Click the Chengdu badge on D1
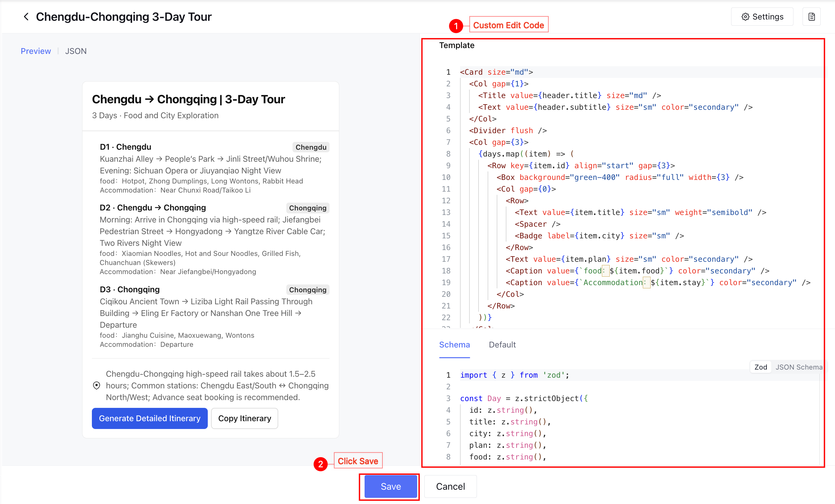 310,147
